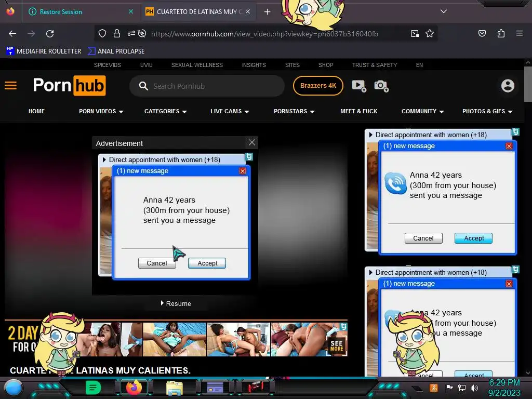
Task: Reload the current page
Action: tap(50, 34)
